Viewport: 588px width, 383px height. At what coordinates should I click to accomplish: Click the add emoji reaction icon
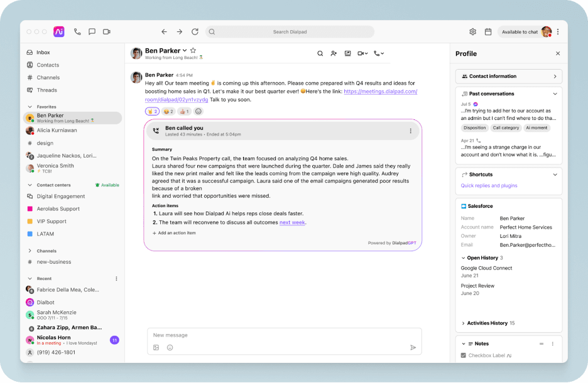point(199,111)
